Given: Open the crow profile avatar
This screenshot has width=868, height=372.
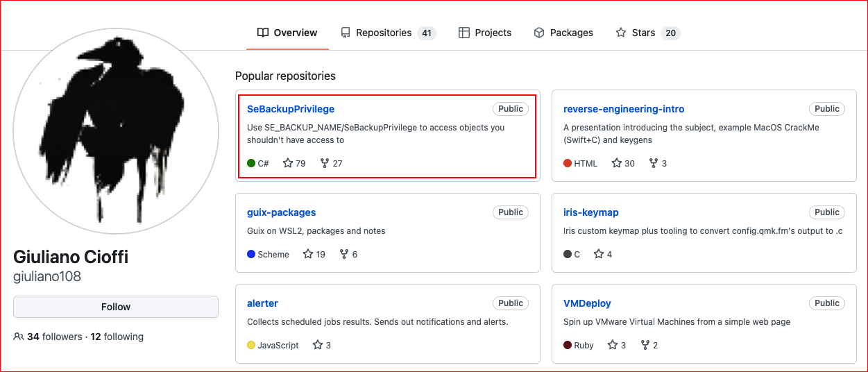Looking at the screenshot, I should tap(116, 132).
